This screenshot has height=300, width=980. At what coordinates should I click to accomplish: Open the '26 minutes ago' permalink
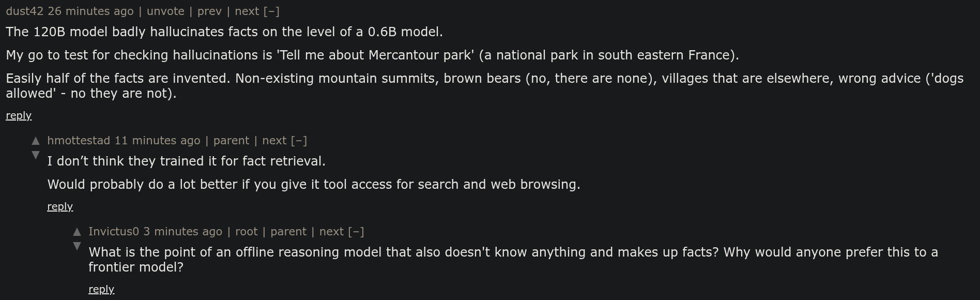(x=90, y=11)
